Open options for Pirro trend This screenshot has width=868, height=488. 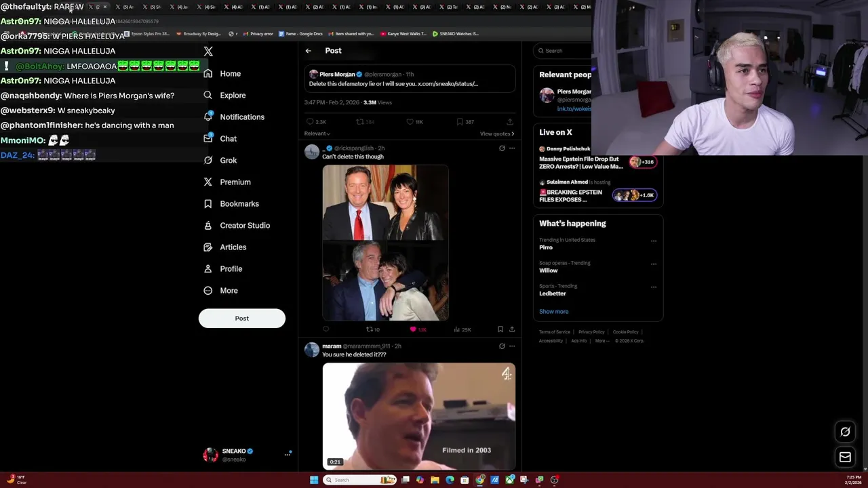(x=654, y=241)
